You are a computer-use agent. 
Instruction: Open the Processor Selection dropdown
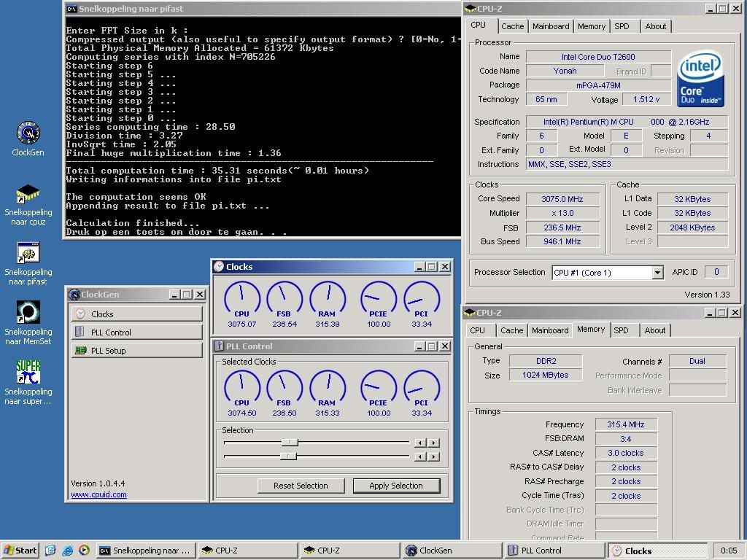point(657,273)
